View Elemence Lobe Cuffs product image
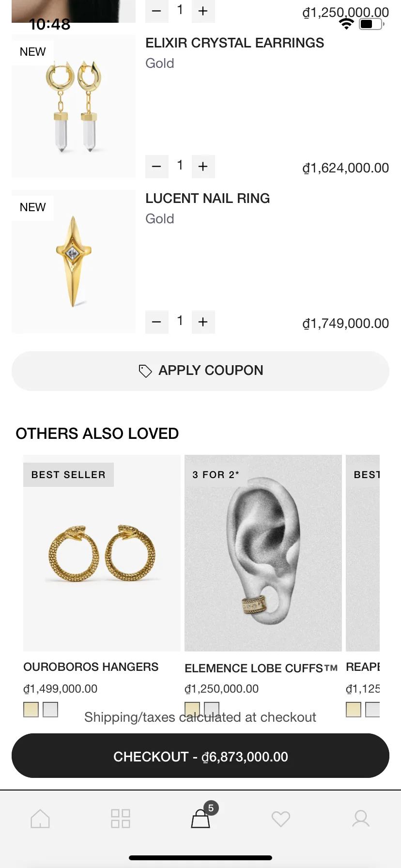401x868 pixels. click(263, 553)
